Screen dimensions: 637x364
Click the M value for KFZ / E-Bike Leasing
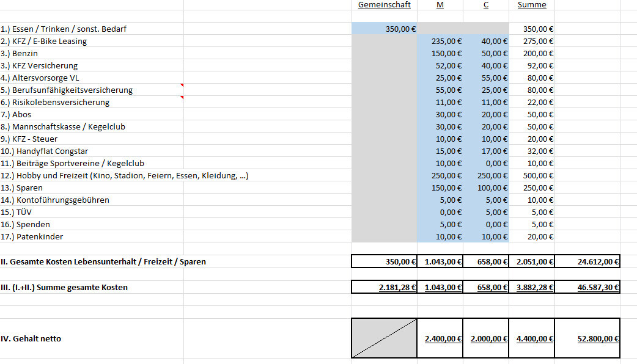440,41
